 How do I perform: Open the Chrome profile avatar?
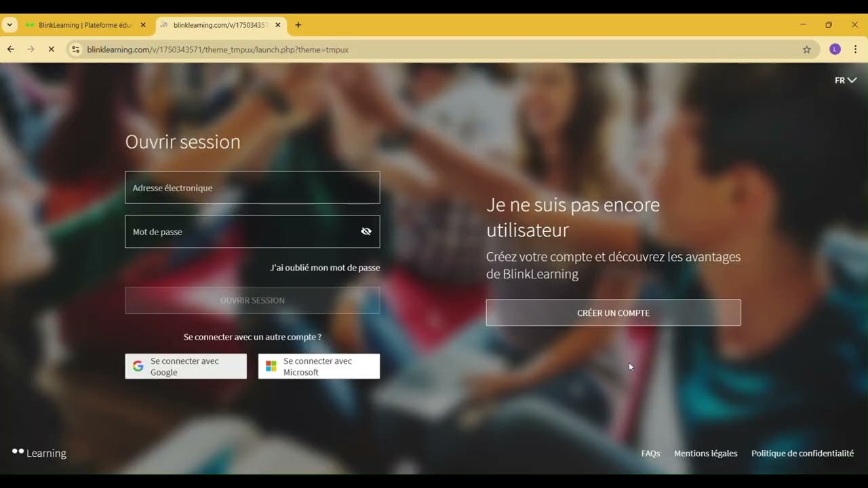[x=835, y=49]
